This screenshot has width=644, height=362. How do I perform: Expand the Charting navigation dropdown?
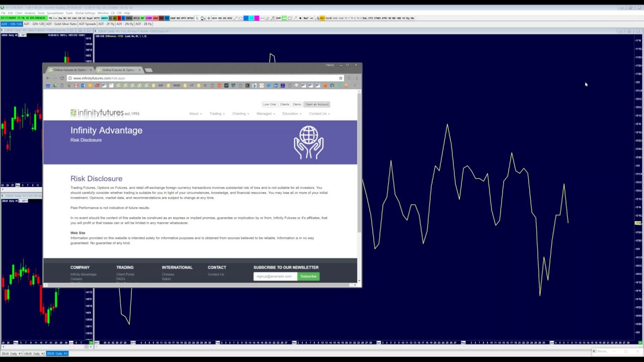(x=240, y=114)
